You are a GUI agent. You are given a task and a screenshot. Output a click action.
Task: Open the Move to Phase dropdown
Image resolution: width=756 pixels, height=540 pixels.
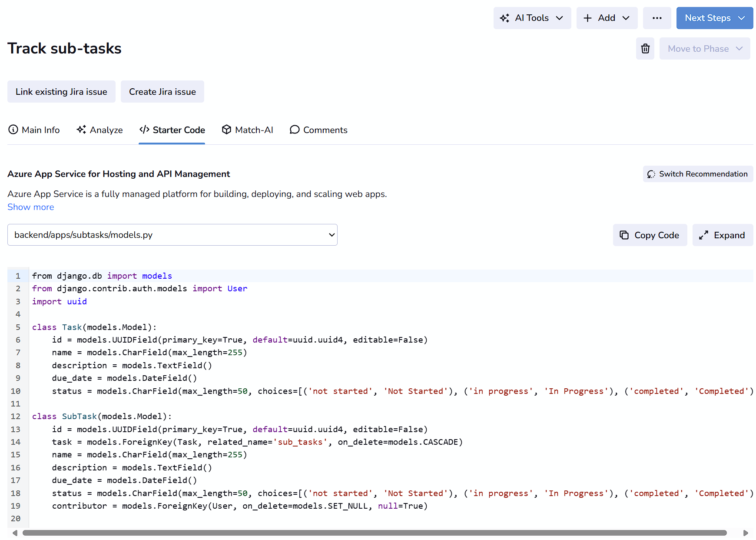click(x=704, y=49)
